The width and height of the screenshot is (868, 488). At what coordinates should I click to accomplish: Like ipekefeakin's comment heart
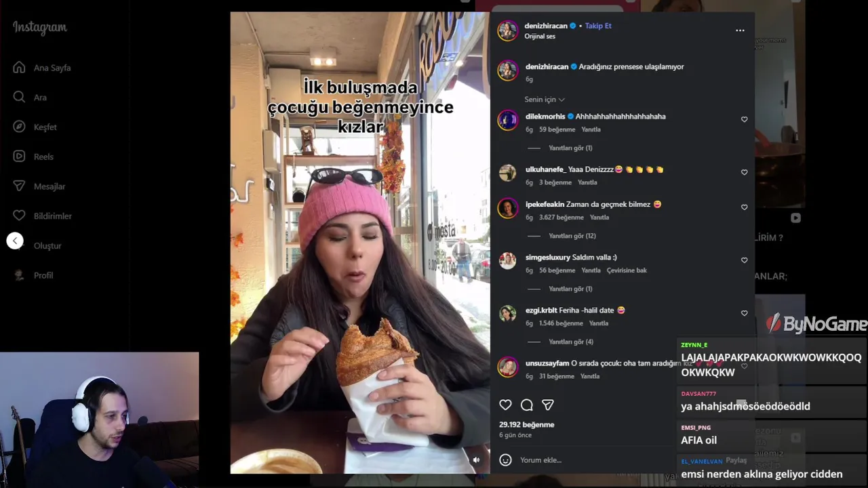tap(744, 207)
